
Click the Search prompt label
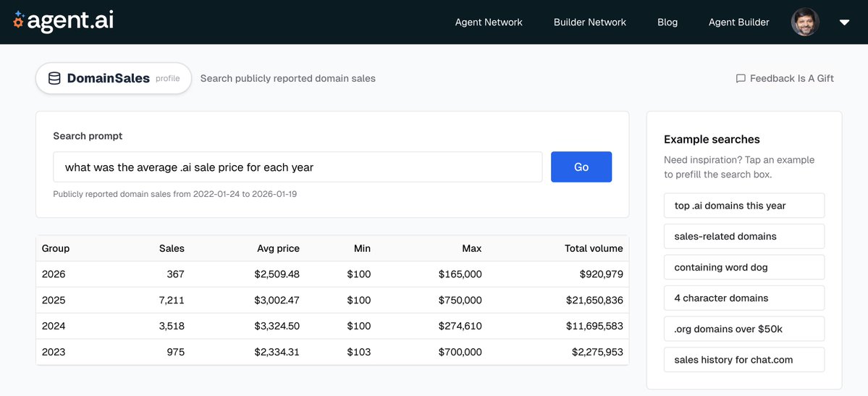coord(88,135)
